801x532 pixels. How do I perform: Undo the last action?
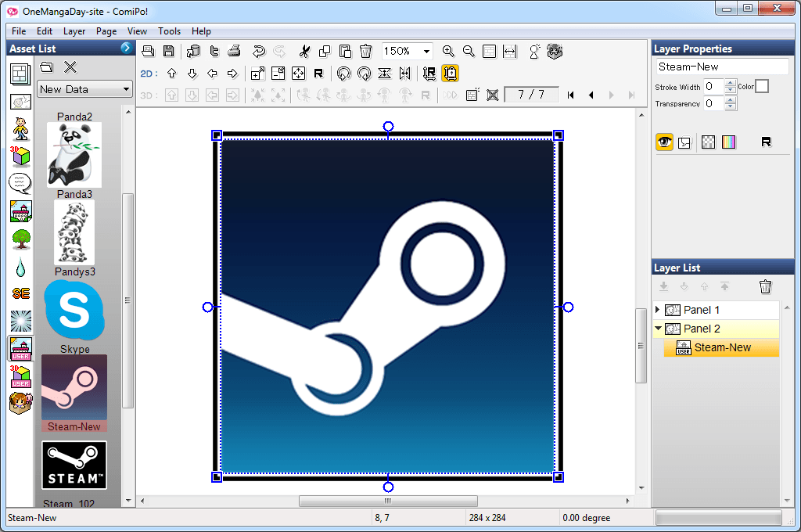coord(259,51)
